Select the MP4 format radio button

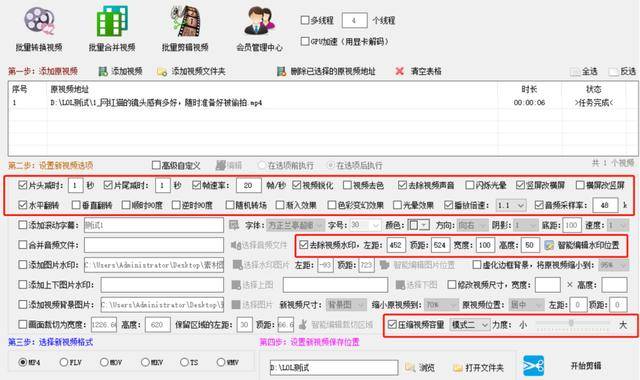click(23, 362)
